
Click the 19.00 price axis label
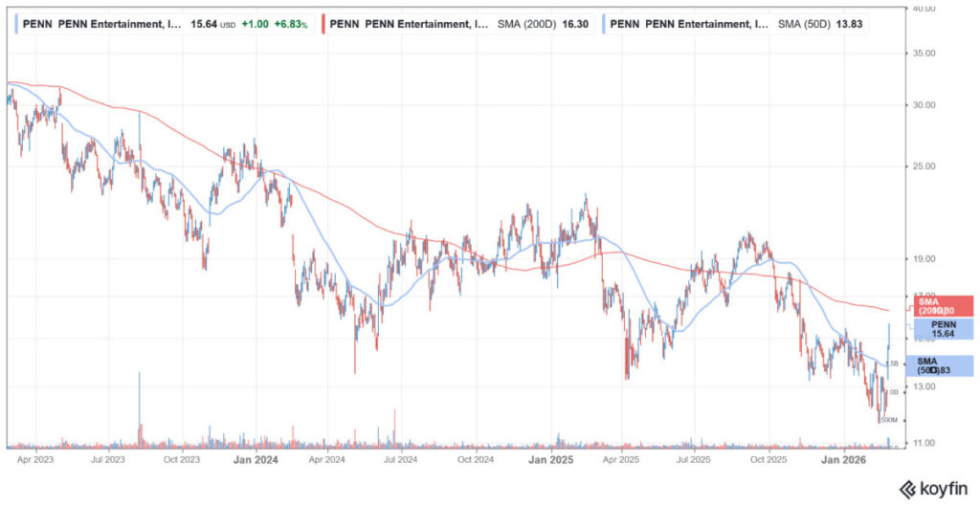[x=923, y=258]
